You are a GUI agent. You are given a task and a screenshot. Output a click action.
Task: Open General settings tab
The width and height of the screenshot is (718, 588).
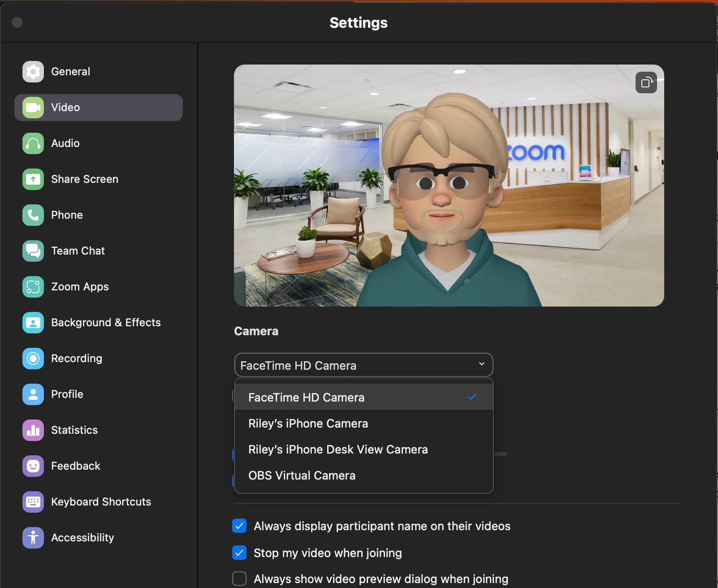pos(99,72)
